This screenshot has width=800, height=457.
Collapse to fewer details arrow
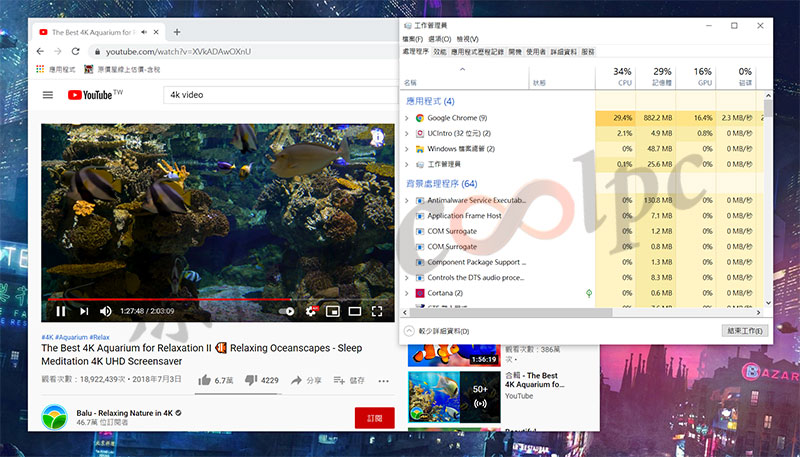tap(409, 331)
